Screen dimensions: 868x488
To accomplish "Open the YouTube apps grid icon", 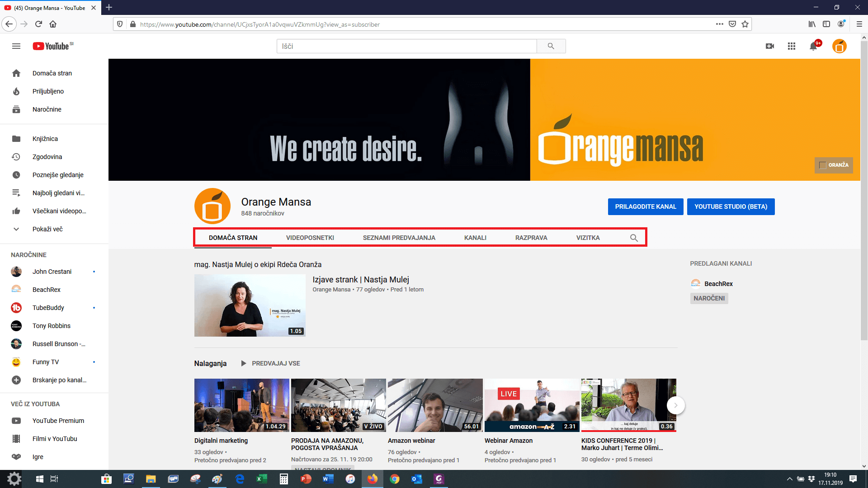I will 792,46.
